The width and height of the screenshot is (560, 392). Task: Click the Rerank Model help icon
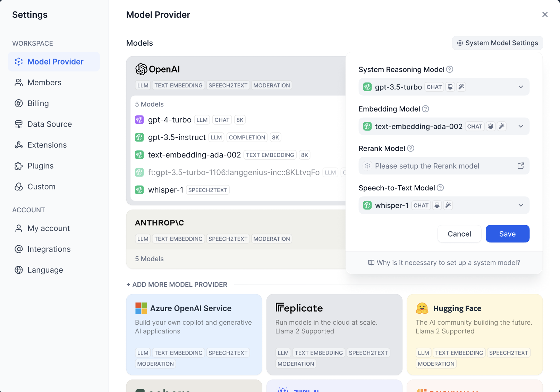tap(411, 148)
